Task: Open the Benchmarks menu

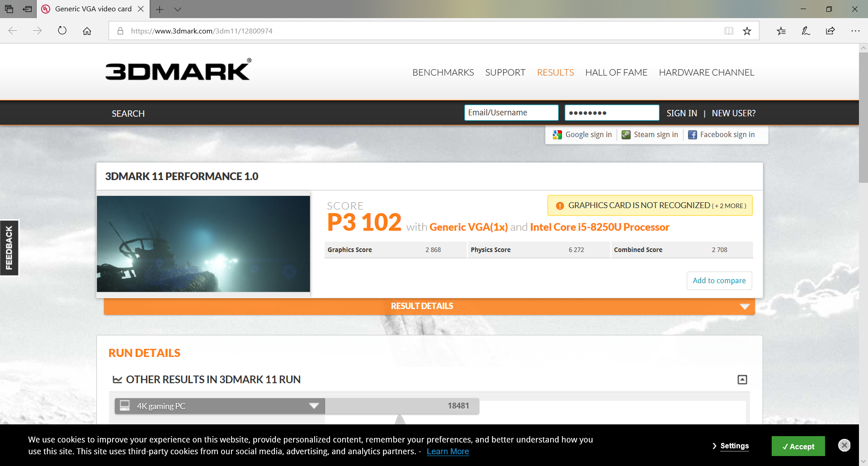Action: click(443, 72)
